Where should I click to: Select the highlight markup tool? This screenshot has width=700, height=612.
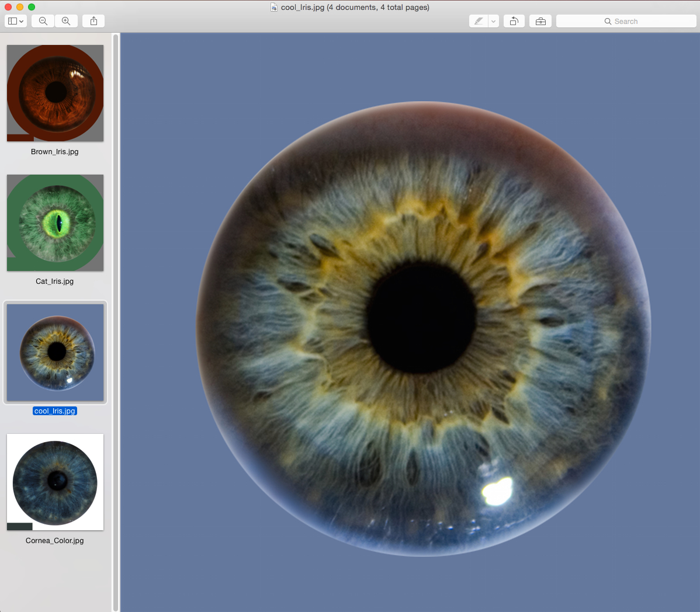point(478,21)
